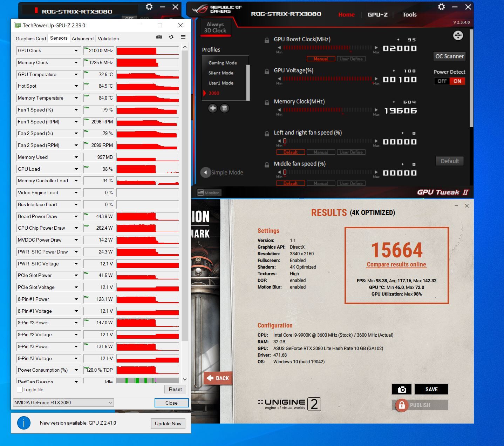
Task: Open GPU Load sensor dropdown
Action: (76, 169)
